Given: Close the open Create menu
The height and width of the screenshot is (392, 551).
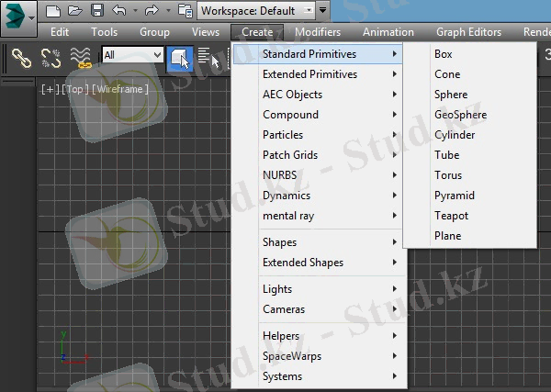Looking at the screenshot, I should tap(257, 32).
